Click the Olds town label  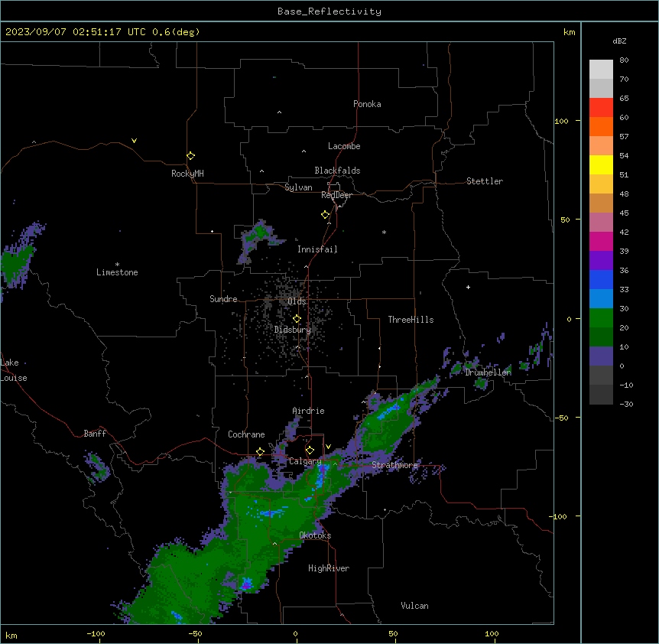tap(297, 301)
